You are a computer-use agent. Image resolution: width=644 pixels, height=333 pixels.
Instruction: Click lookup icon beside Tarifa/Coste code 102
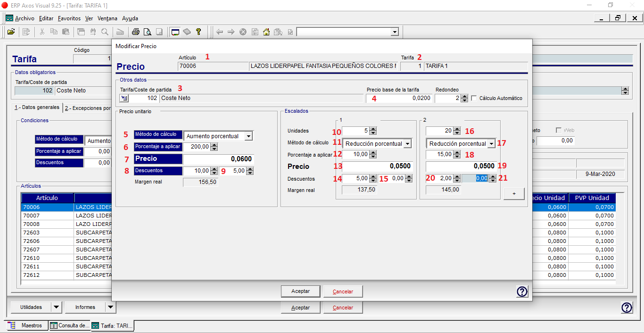tap(124, 98)
